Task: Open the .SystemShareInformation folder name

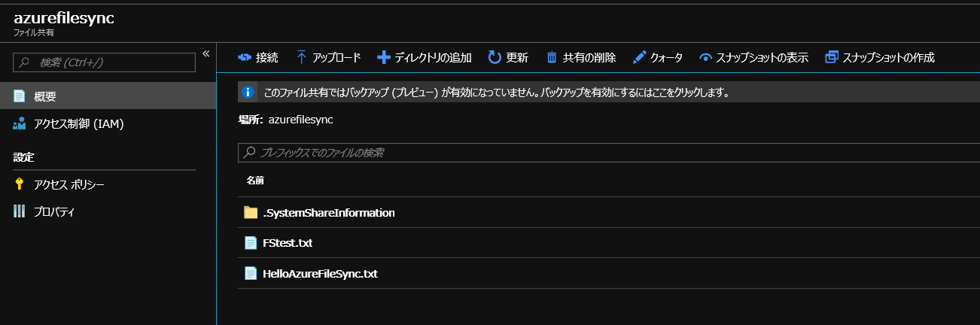Action: click(329, 213)
